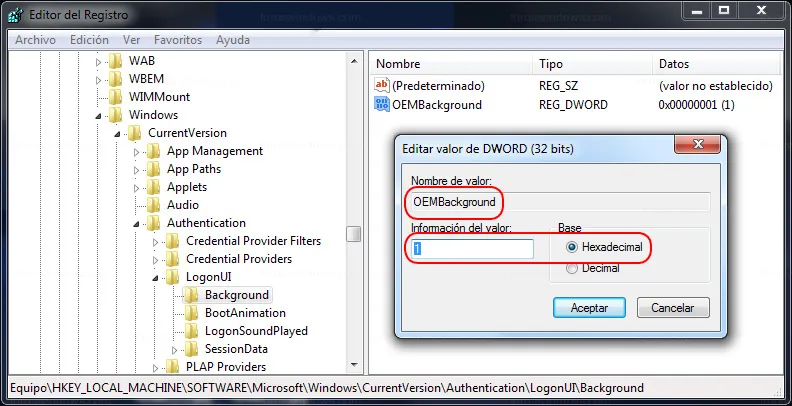This screenshot has height=406, width=792.
Task: Expand the WAB key
Action: 98,62
